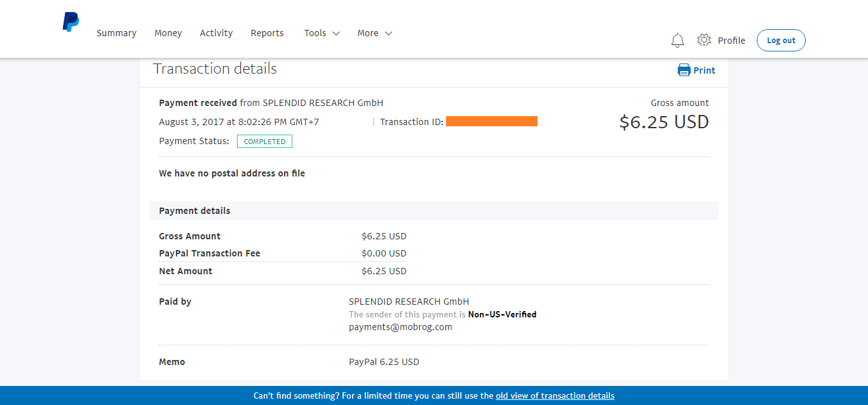
Task: Click the PayPal logo icon
Action: coord(71,22)
